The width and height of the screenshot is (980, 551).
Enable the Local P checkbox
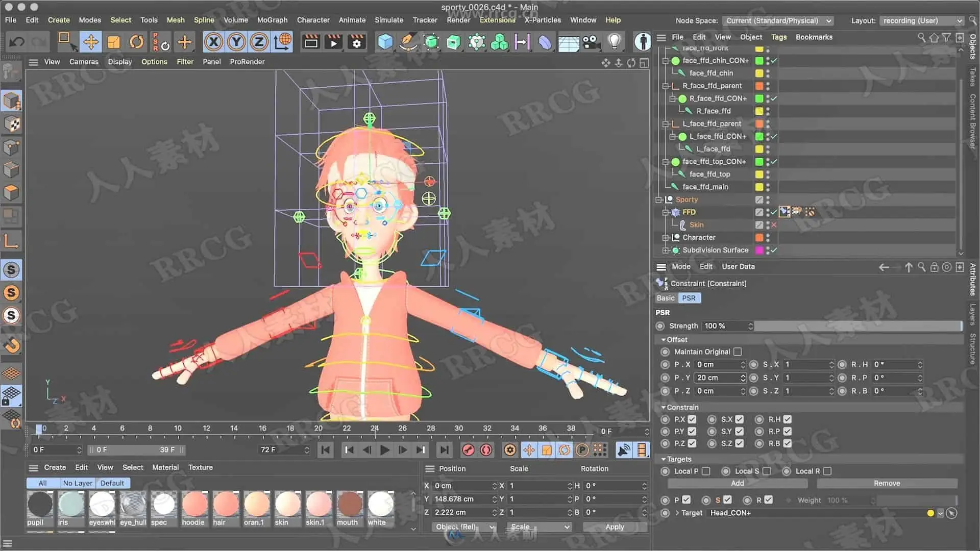706,471
